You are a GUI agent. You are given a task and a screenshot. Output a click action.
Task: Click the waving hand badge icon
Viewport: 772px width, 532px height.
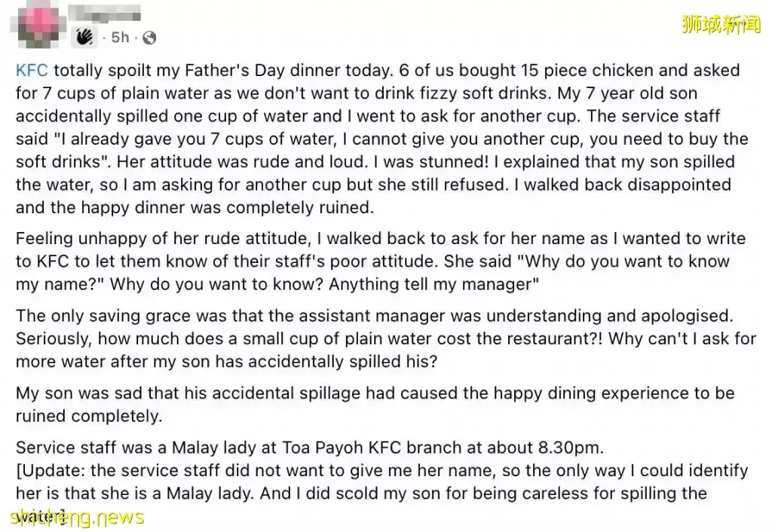click(84, 37)
